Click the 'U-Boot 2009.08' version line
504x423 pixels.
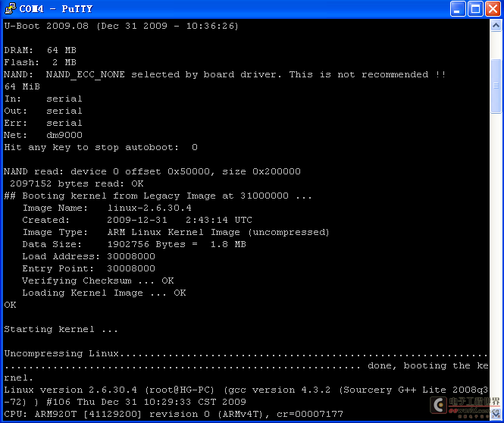pyautogui.click(x=121, y=26)
